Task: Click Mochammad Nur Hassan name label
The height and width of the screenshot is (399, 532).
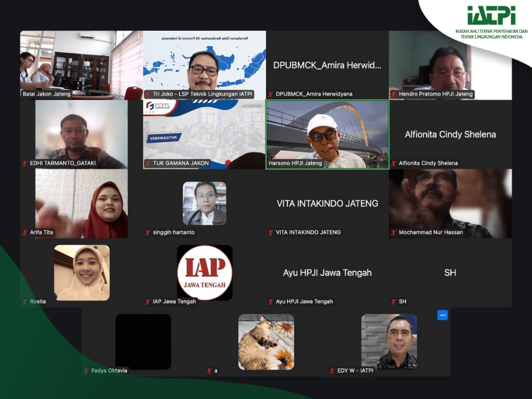Action: [431, 232]
